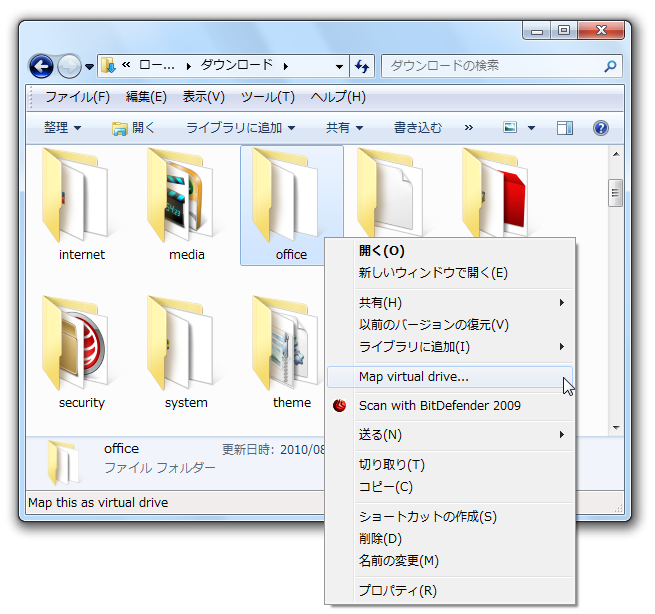Expand 送る(N) submenu

(450, 435)
